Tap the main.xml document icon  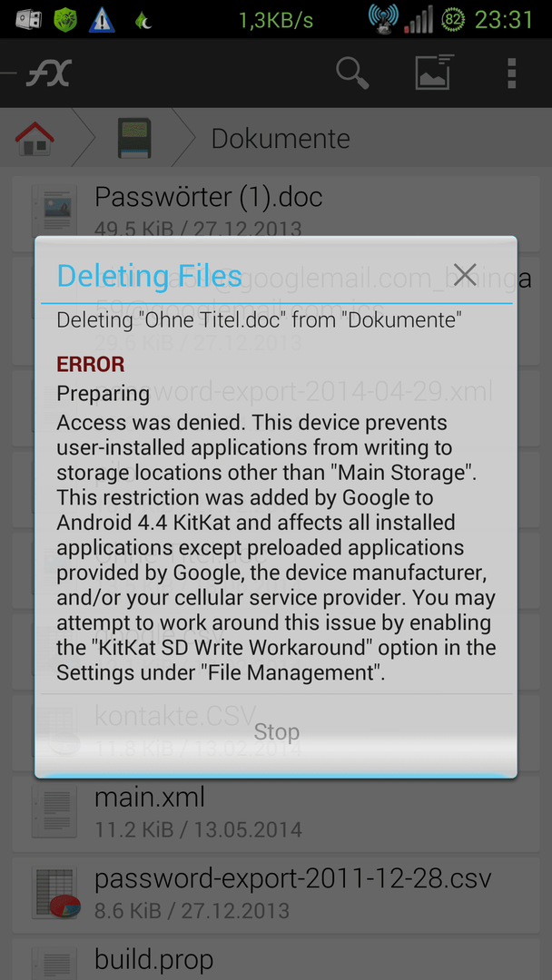pyautogui.click(x=54, y=812)
